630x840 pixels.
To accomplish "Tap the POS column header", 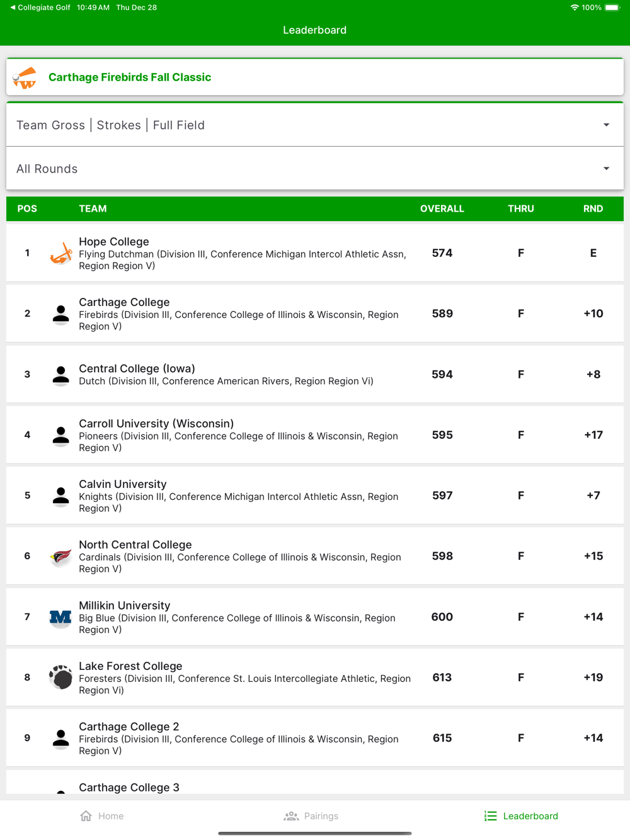I will 27,209.
